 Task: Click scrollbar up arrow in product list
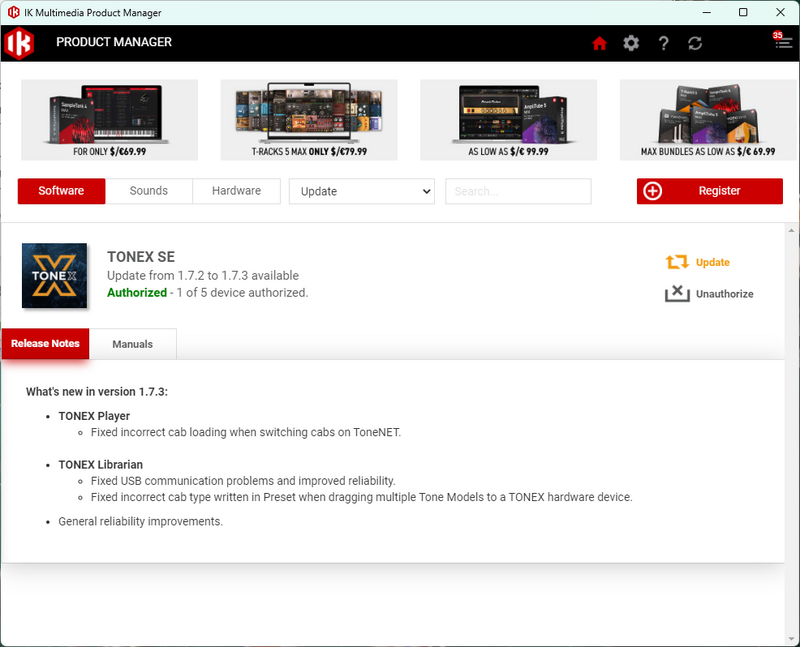click(792, 230)
